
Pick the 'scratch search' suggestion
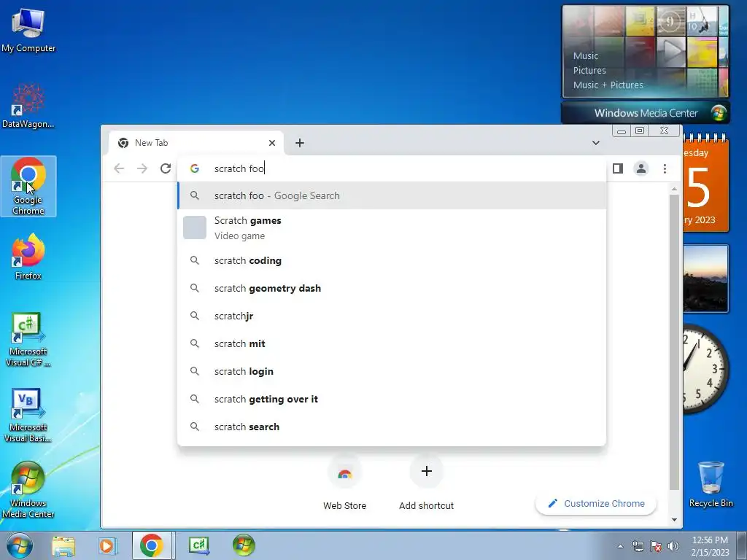point(392,427)
